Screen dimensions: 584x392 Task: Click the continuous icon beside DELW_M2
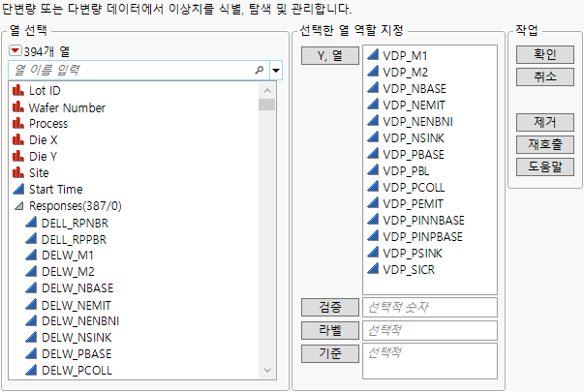coord(31,271)
